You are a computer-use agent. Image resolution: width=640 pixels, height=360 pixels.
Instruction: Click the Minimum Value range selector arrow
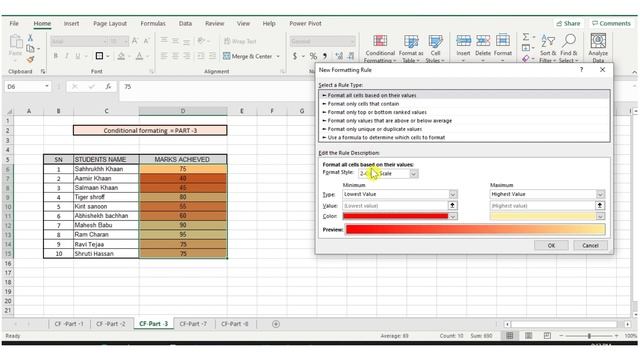pyautogui.click(x=452, y=205)
